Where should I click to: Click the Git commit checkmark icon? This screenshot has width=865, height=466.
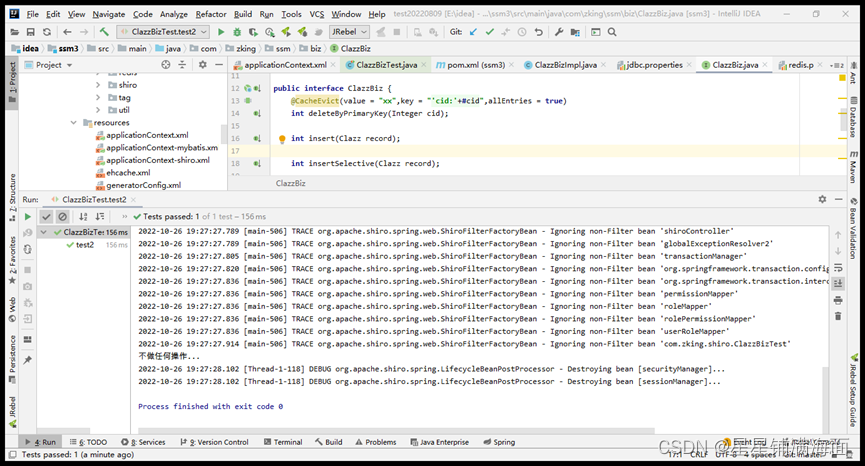tap(489, 32)
